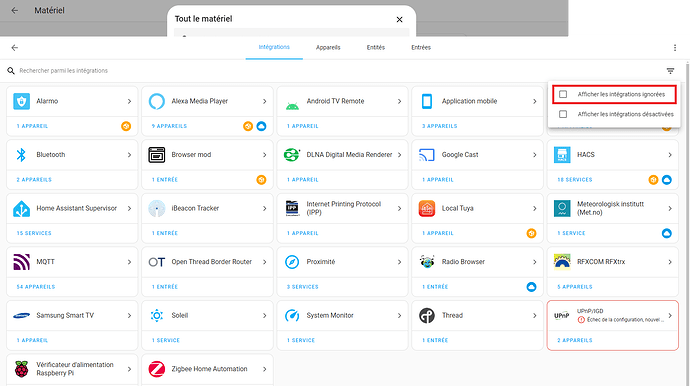Enable Afficher les intégrations désactivées checkbox
Image resolution: width=690 pixels, height=386 pixels.
[563, 114]
